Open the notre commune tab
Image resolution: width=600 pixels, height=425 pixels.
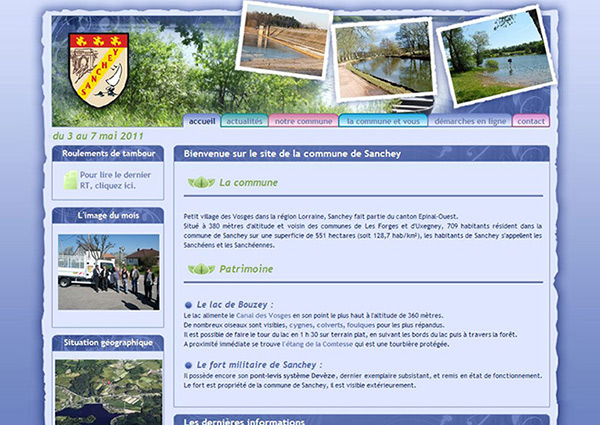click(x=303, y=121)
